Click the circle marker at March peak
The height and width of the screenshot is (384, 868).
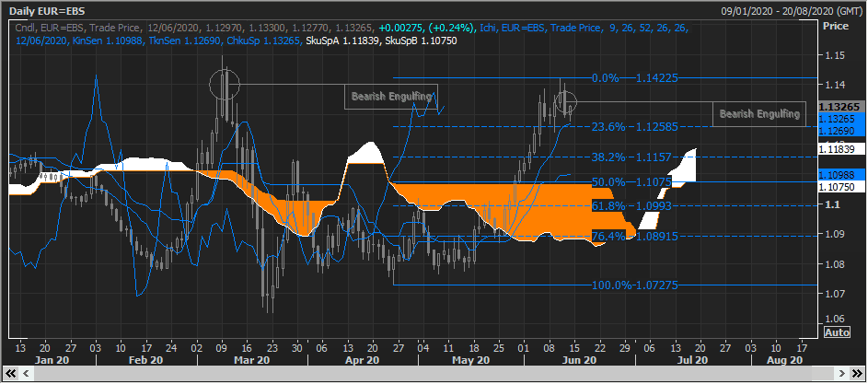223,85
